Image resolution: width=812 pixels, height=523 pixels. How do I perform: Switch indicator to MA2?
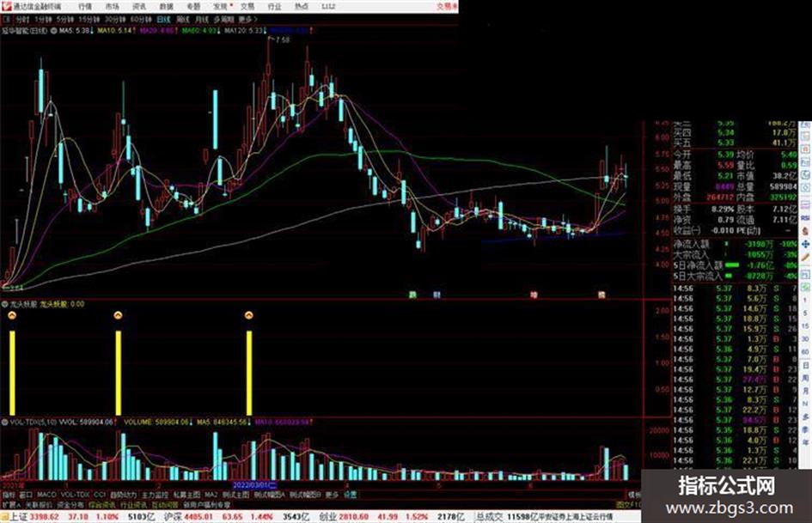pyautogui.click(x=211, y=495)
